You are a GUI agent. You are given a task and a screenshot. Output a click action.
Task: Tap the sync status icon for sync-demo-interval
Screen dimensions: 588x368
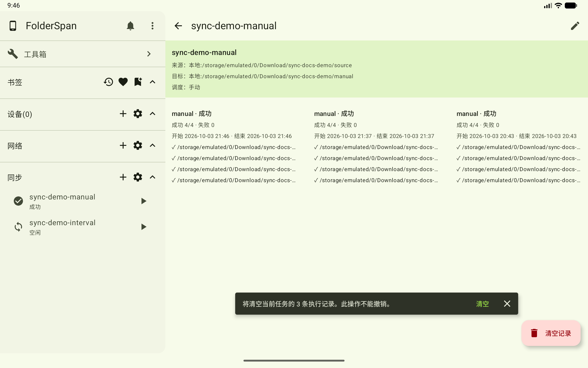point(18,227)
